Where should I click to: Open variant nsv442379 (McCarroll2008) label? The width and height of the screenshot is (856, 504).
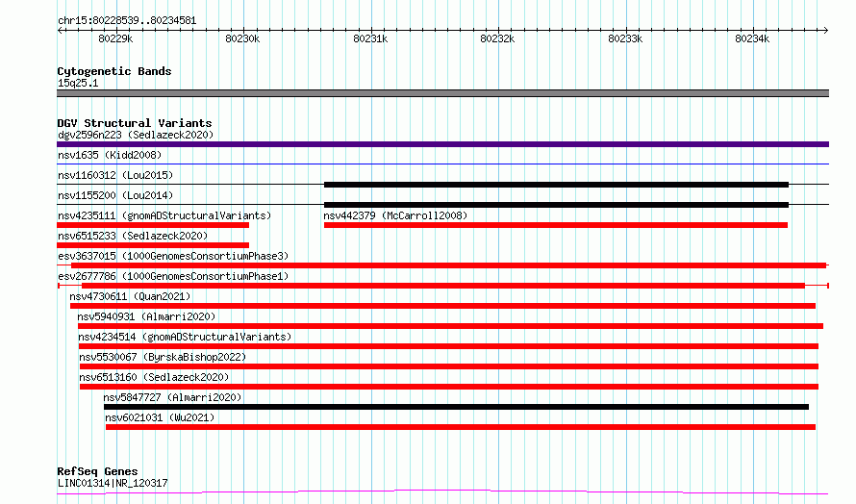click(395, 215)
